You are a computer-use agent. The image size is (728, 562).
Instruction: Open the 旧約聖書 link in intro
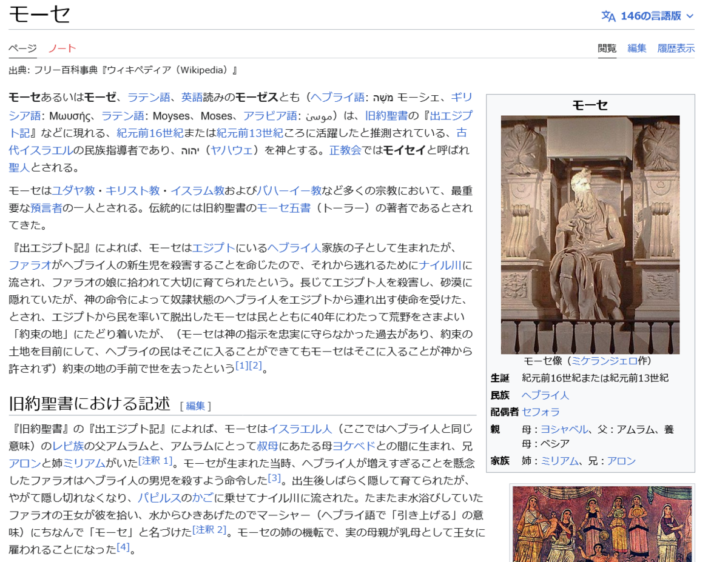click(x=386, y=115)
